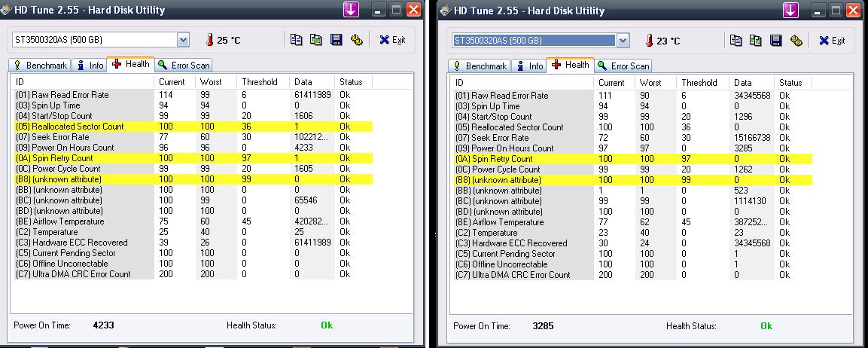Viewport: 868px width, 348px height.
Task: Select Current Pending Sector row, right window
Action: [x=632, y=254]
